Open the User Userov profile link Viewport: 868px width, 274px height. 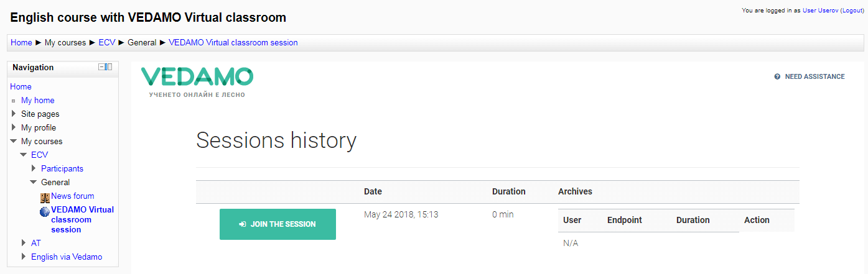pyautogui.click(x=821, y=11)
